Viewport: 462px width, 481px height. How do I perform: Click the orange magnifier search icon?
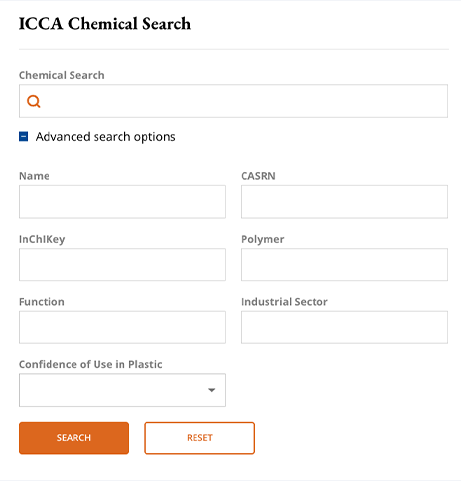(34, 101)
